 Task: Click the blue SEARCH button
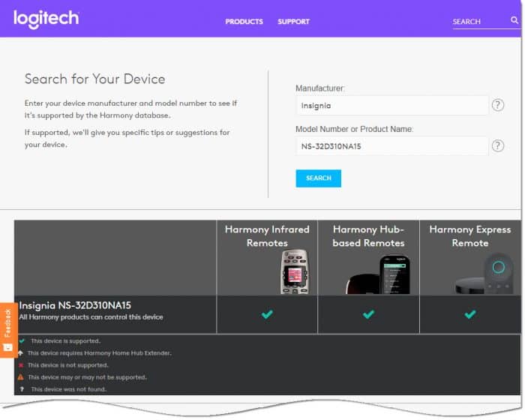point(319,178)
